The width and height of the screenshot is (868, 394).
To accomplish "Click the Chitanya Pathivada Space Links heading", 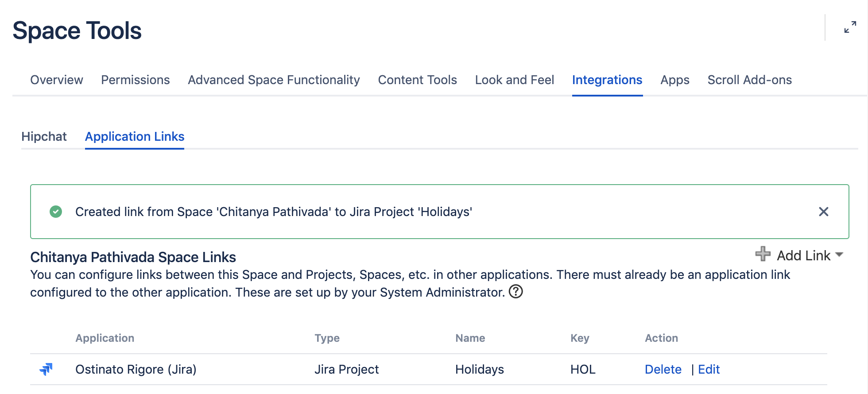I will point(133,257).
